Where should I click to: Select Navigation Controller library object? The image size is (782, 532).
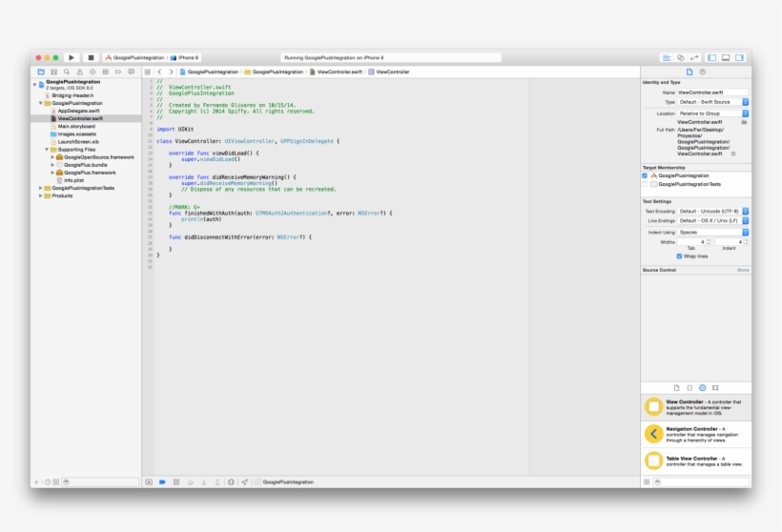[x=696, y=434]
